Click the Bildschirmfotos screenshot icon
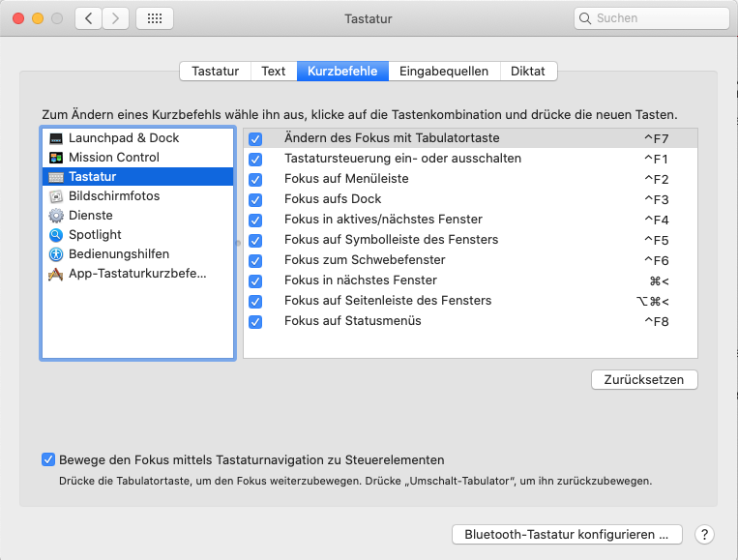Screen dimensions: 738x560 tap(56, 196)
